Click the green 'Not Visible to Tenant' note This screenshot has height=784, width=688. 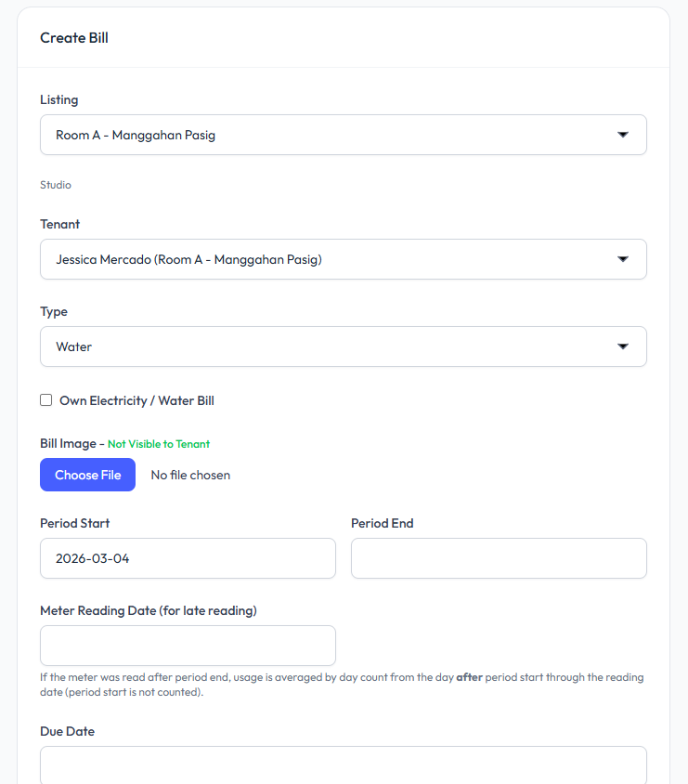click(159, 444)
